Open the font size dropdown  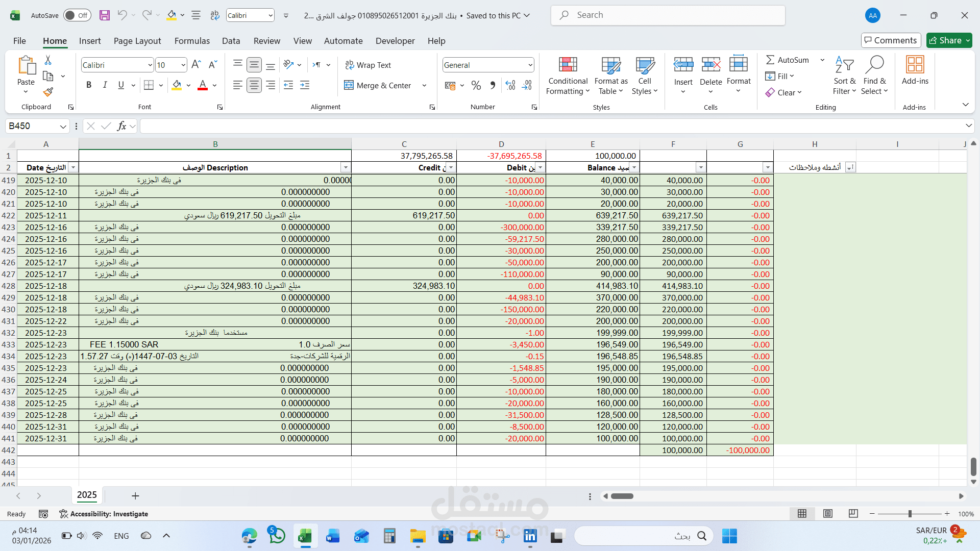(183, 65)
